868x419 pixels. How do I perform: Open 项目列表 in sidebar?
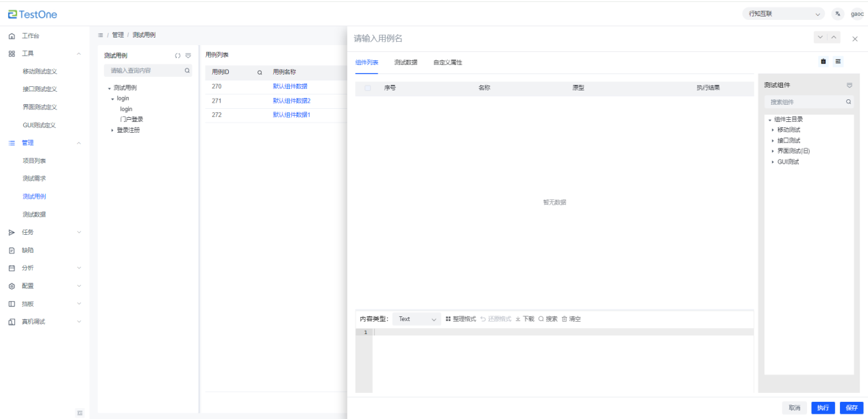[x=34, y=161]
